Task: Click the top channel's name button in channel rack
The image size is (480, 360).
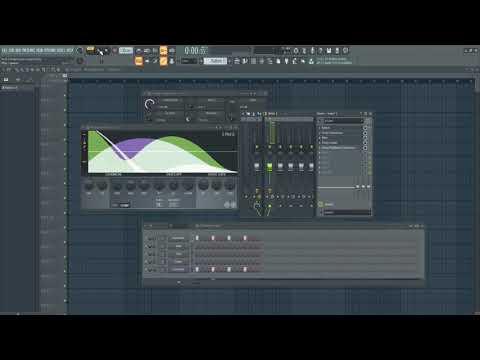Action: click(x=178, y=238)
